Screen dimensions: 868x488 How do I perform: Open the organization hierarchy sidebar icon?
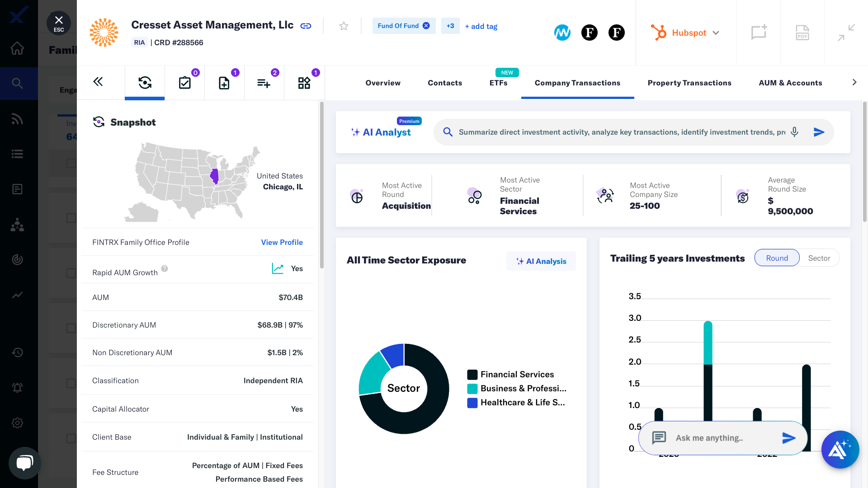coord(17,225)
